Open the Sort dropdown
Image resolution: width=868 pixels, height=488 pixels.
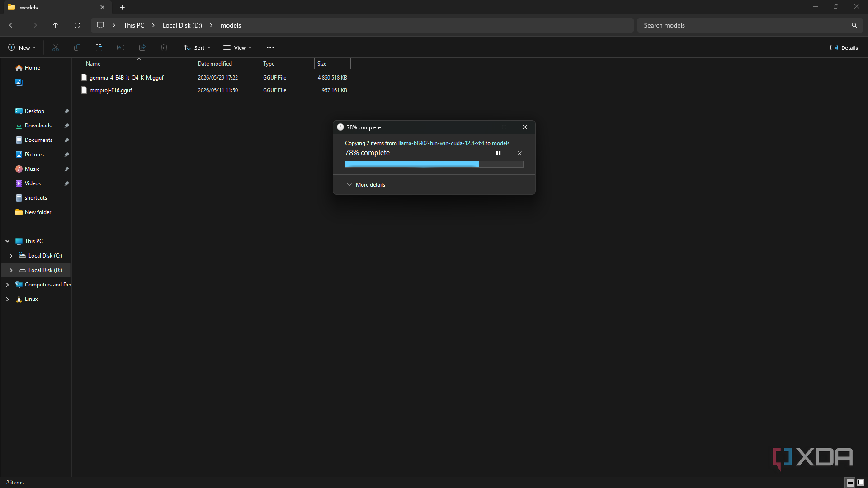[x=197, y=47]
